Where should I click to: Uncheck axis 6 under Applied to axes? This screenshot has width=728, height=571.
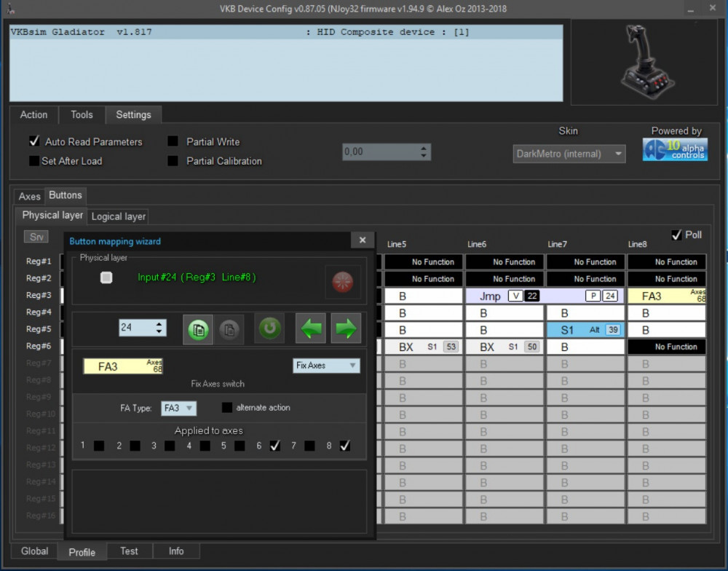[274, 446]
